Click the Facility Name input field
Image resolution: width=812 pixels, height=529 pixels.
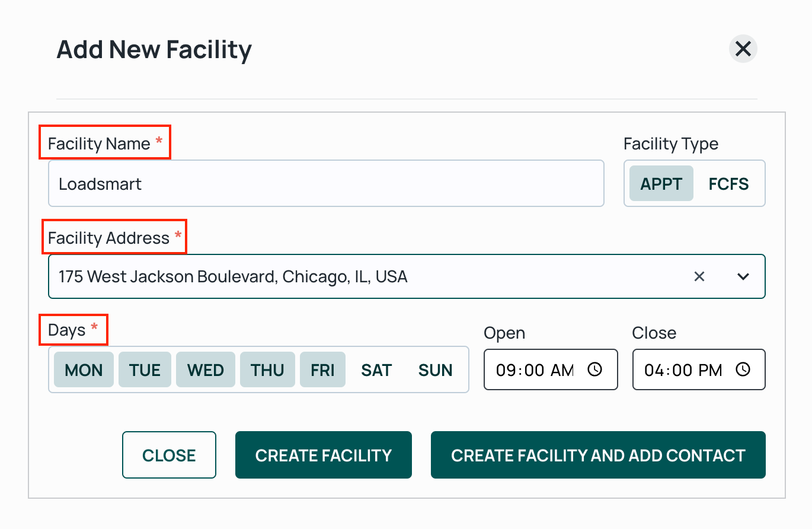[326, 183]
